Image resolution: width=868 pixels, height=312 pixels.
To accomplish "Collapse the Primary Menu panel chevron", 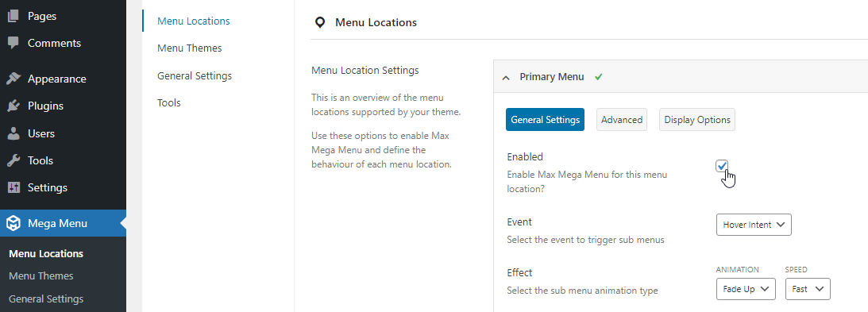I will 505,78.
